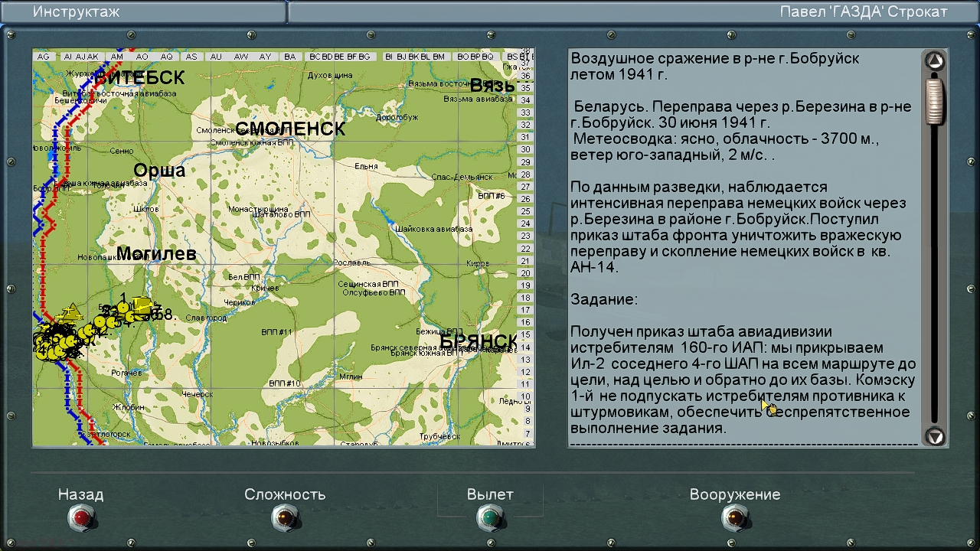Click the Спас-Деменск town on the map
Screen dimensions: 980x551
462,177
